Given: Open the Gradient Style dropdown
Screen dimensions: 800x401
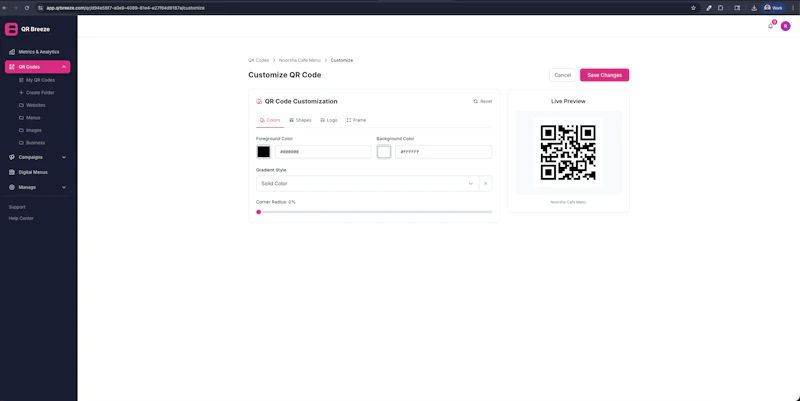Looking at the screenshot, I should pyautogui.click(x=367, y=184).
